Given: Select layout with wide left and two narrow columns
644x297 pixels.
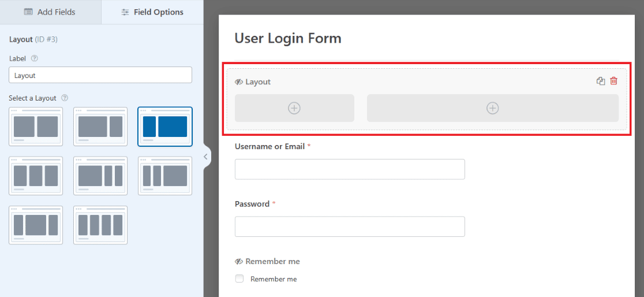Looking at the screenshot, I should 100,176.
